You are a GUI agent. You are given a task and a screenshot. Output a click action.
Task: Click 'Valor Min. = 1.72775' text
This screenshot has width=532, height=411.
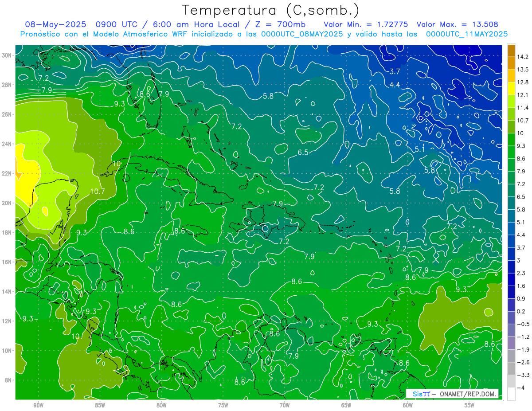[366, 25]
